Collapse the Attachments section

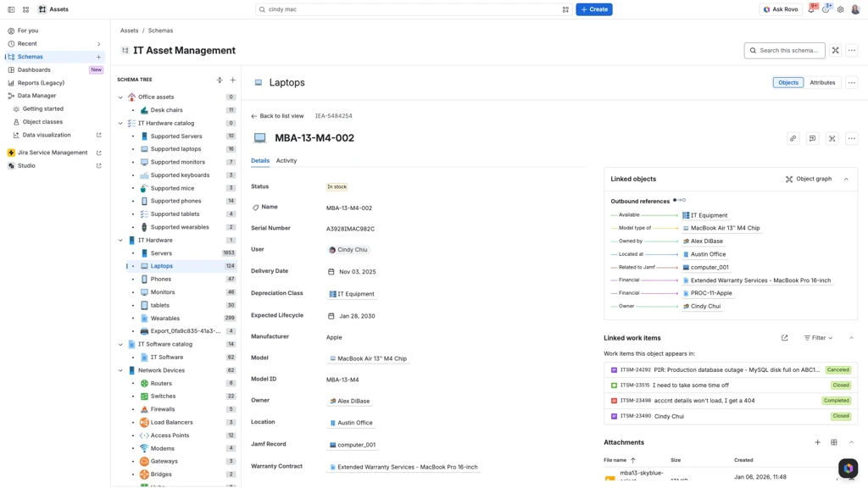coord(851,442)
